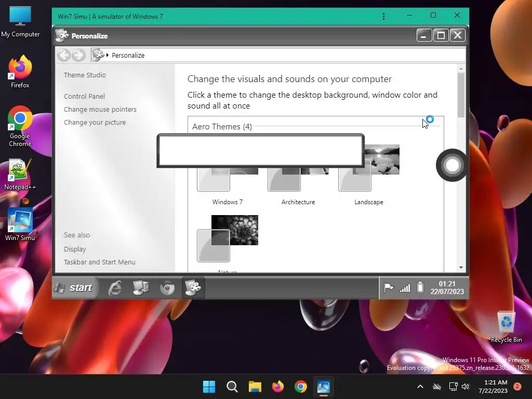Go back in Personalize window
The image size is (532, 399).
pyautogui.click(x=64, y=55)
